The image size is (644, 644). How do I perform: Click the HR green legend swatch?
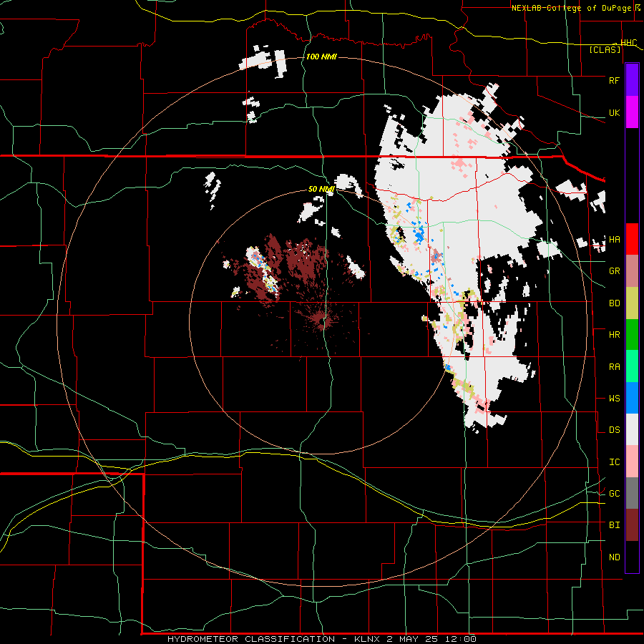(632, 335)
